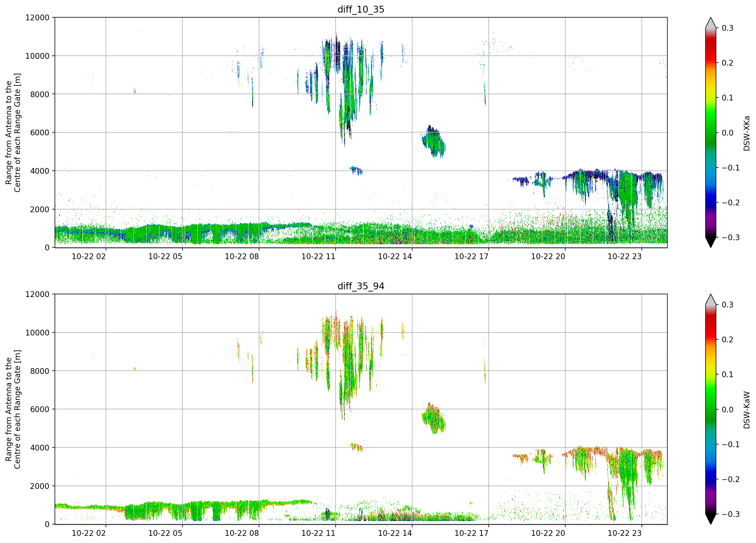756x543 pixels.
Task: Click x tick '10-22 05' under diff_35_94 plot
Action: point(165,533)
